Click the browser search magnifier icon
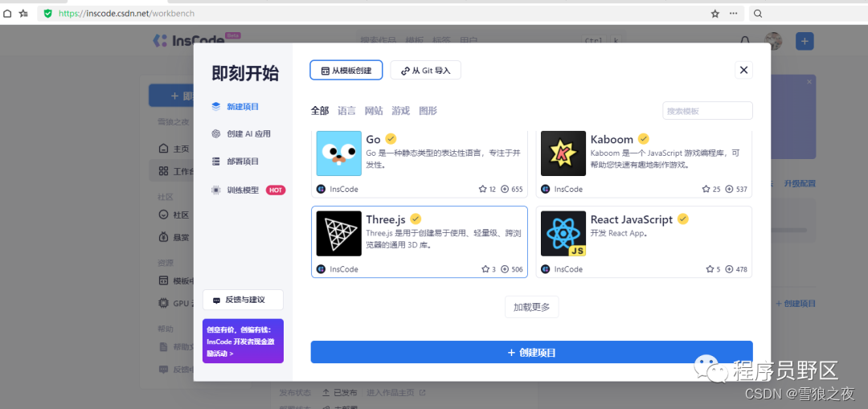 coord(759,14)
